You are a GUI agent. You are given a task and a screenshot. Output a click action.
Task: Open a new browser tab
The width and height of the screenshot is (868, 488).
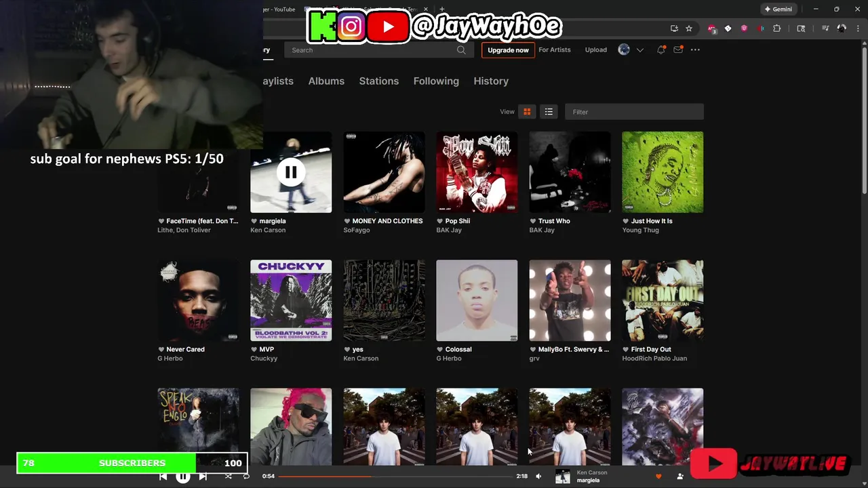coord(442,9)
